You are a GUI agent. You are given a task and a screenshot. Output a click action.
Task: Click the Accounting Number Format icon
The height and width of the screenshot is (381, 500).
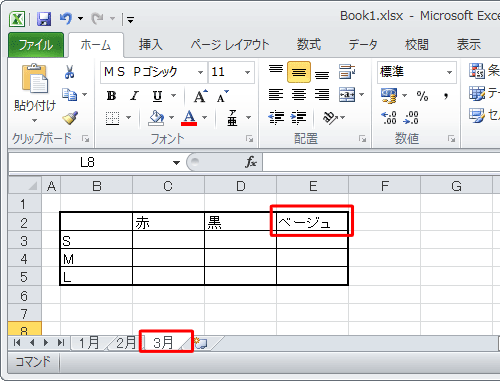tap(389, 96)
